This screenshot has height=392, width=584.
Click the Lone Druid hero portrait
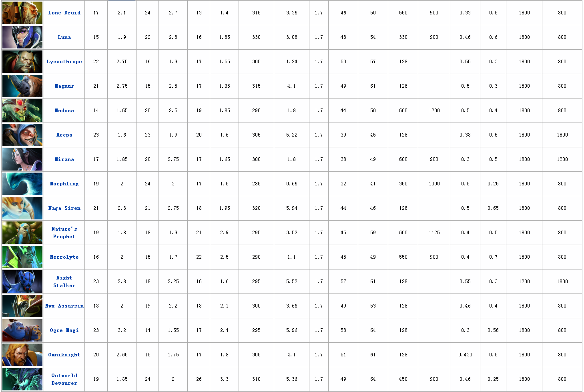(x=22, y=13)
